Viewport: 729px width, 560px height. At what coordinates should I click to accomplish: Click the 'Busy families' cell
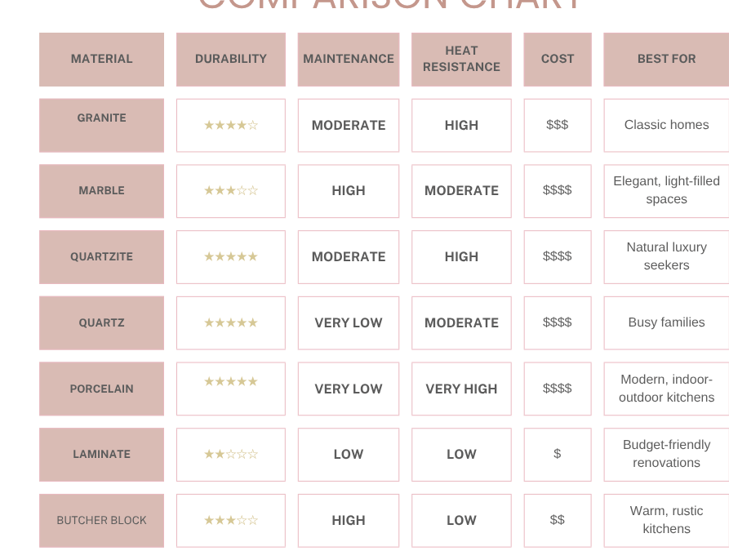pos(666,322)
